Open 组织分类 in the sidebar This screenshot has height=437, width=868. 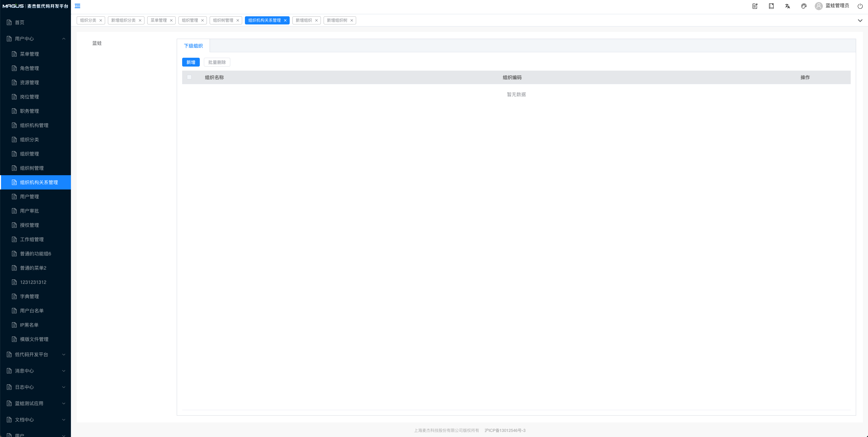coord(35,140)
